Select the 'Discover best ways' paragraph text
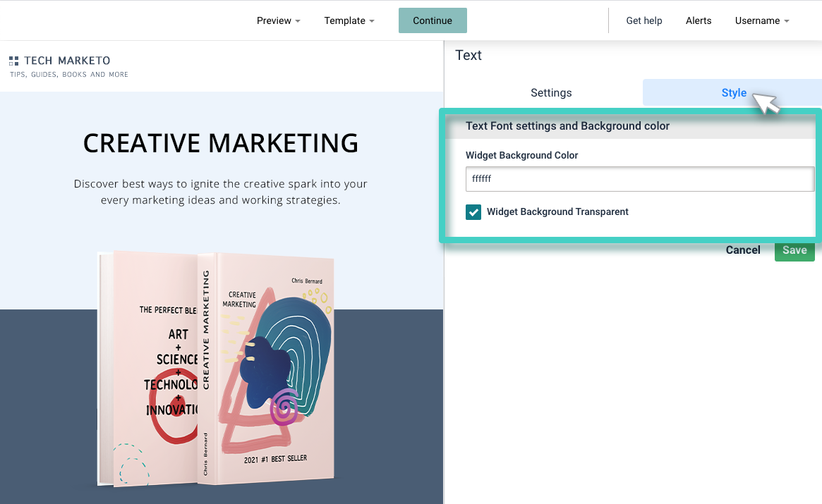This screenshot has width=822, height=504. click(221, 192)
